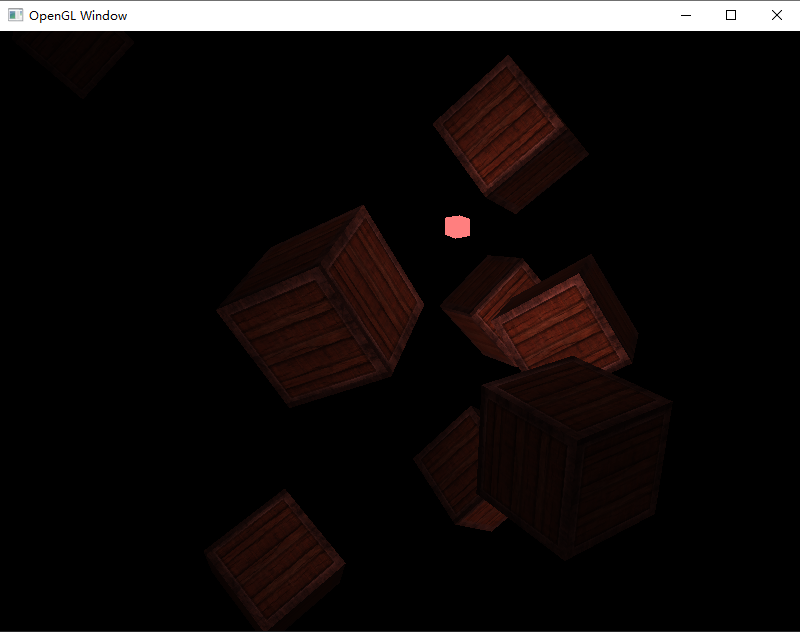
Task: Maximize the OpenGL Window
Action: click(x=731, y=15)
